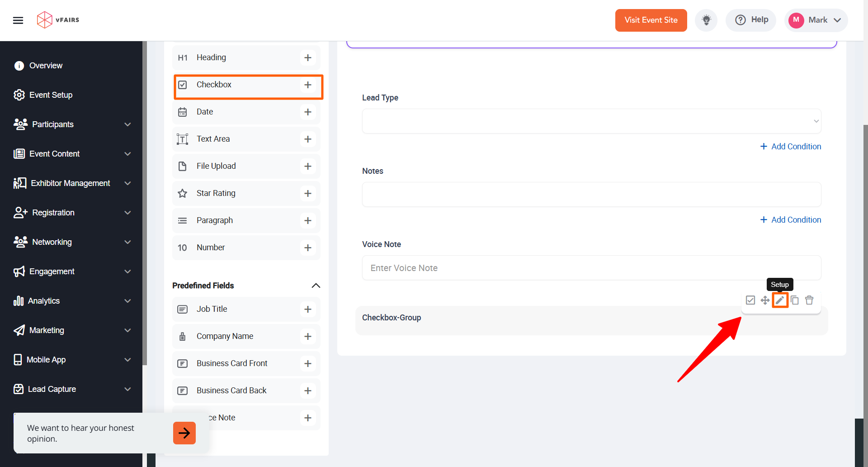Add the Star Rating field with plus
Viewport: 868px width, 467px height.
click(308, 193)
